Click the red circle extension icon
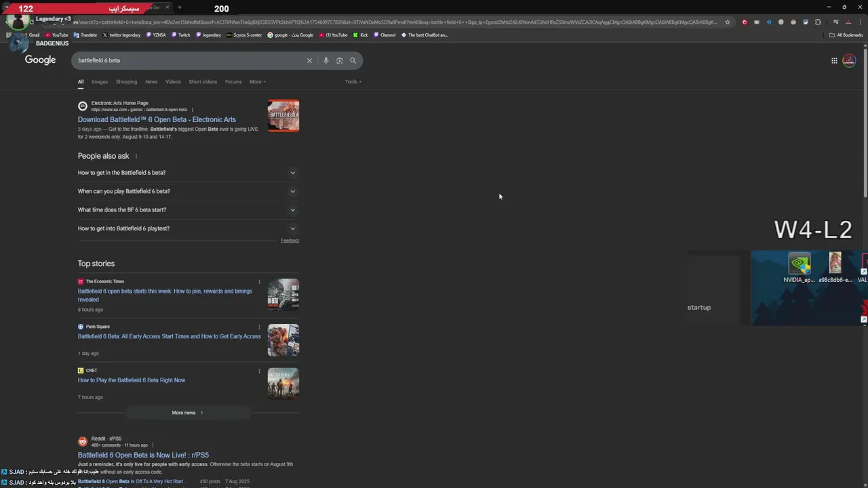 [745, 22]
